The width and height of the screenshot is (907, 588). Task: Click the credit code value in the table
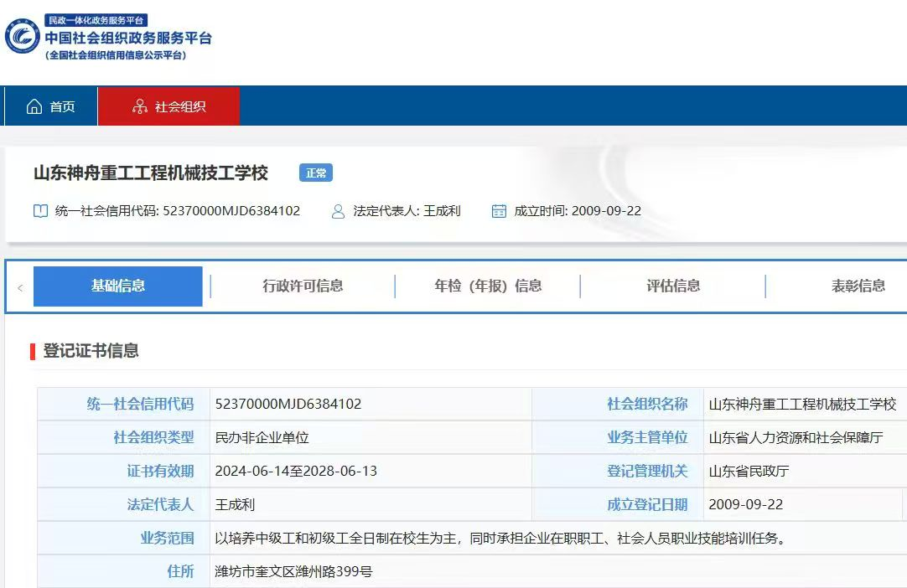coord(288,404)
